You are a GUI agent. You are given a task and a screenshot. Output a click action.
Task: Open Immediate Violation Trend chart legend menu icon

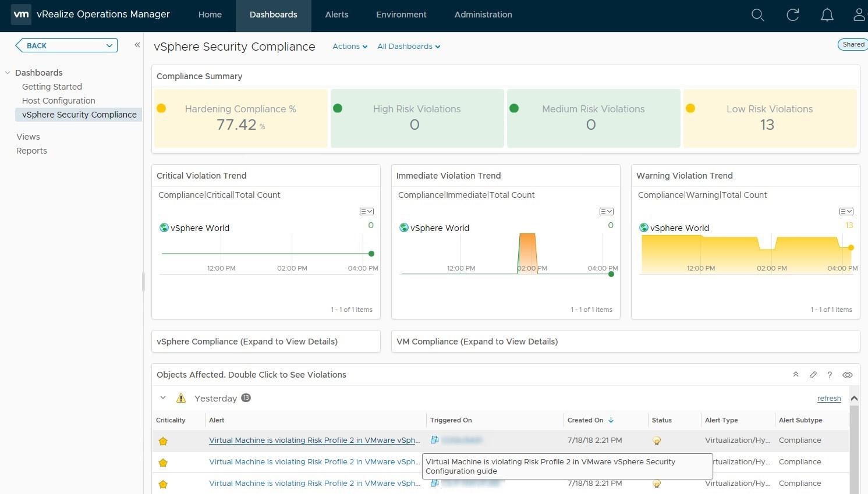coord(606,211)
